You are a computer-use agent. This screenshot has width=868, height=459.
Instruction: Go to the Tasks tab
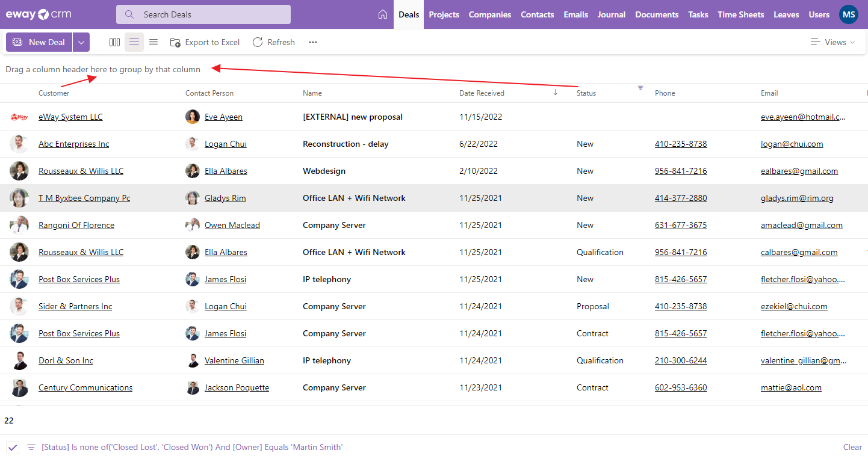[x=698, y=14]
